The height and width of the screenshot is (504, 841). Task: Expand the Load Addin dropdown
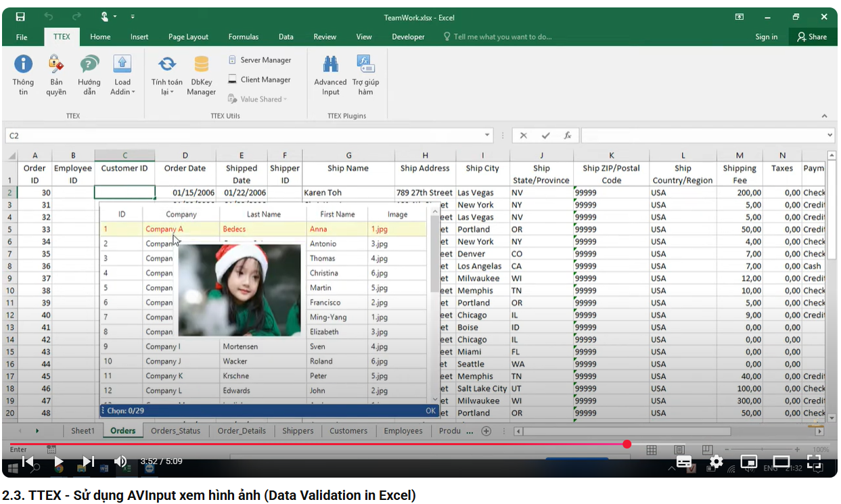(x=122, y=74)
